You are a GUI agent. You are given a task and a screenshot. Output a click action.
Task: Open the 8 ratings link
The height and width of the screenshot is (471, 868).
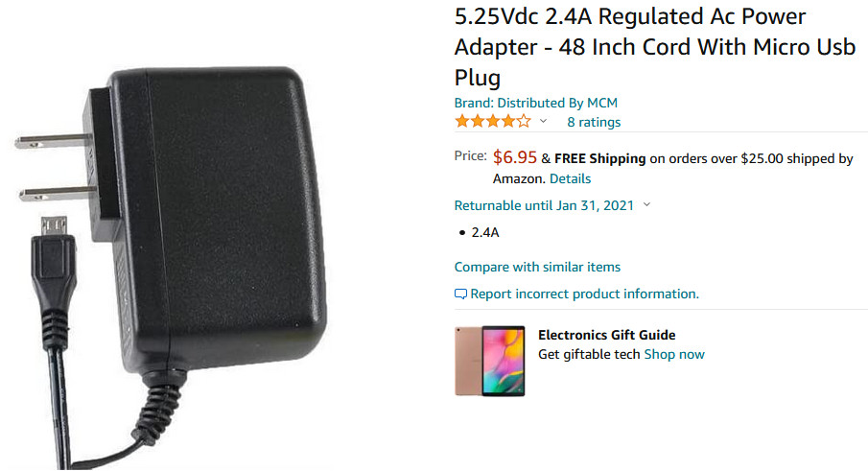(594, 122)
